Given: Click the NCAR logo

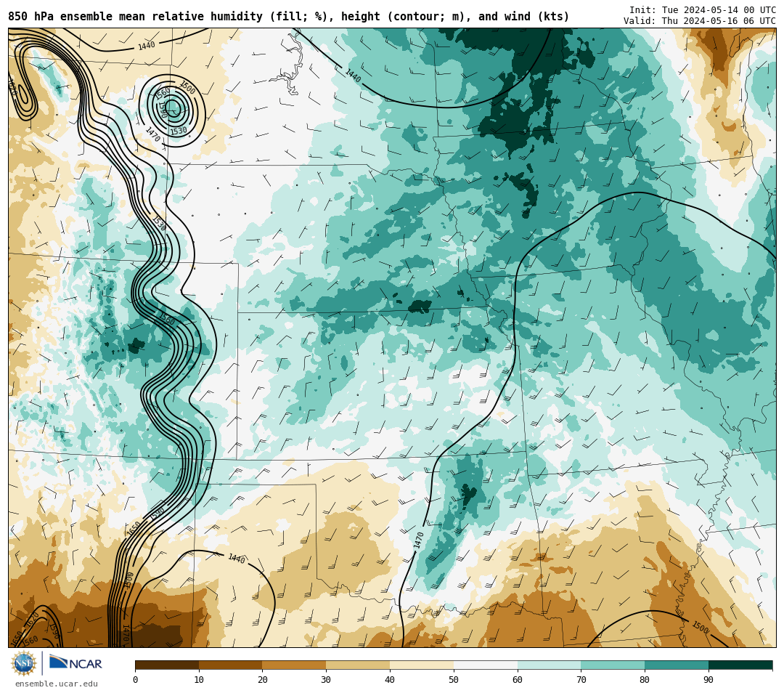Looking at the screenshot, I should coord(75,663).
